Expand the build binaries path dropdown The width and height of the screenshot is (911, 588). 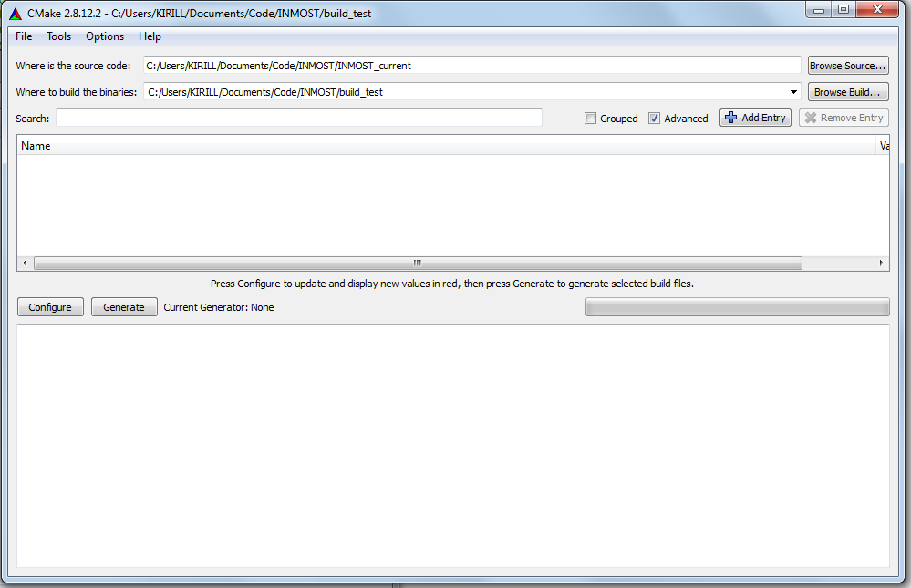tap(793, 92)
